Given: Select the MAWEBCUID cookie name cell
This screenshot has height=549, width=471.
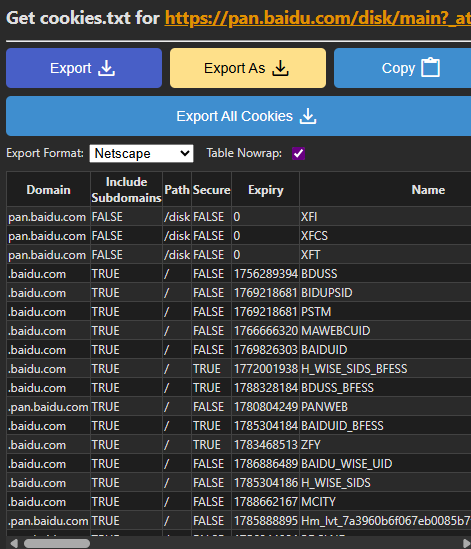Looking at the screenshot, I should [385, 331].
